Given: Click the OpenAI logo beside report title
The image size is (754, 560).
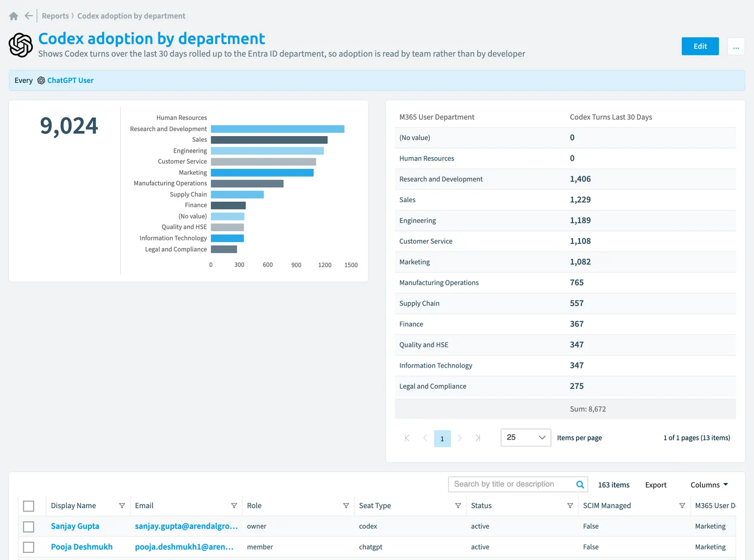Looking at the screenshot, I should (21, 45).
